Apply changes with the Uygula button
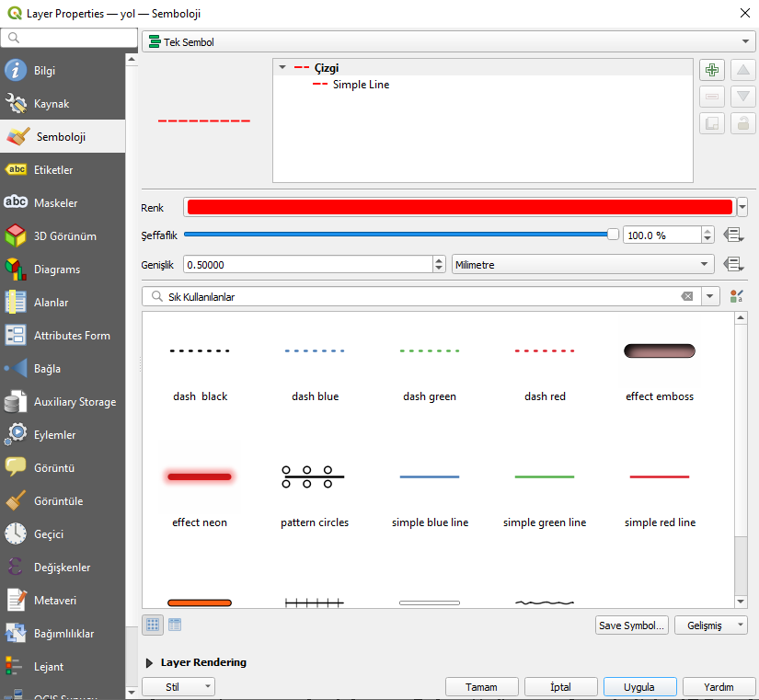The height and width of the screenshot is (700, 759). pyautogui.click(x=639, y=687)
